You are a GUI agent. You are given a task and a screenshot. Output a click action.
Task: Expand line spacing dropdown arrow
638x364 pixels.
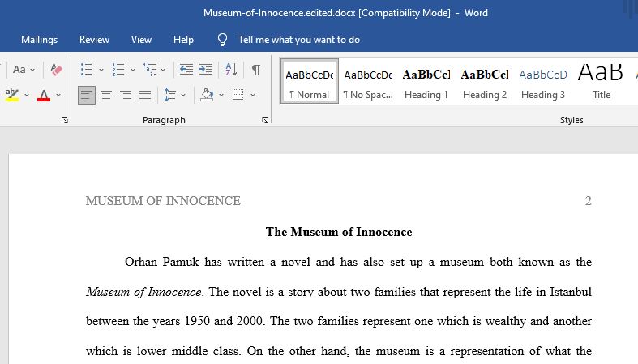[183, 95]
